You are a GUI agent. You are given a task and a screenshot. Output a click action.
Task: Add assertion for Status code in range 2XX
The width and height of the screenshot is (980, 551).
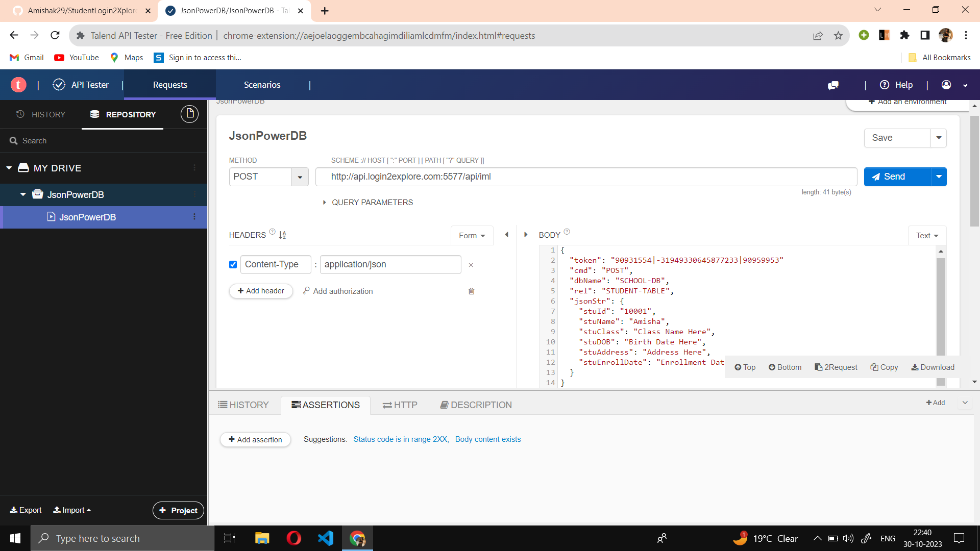pos(401,439)
